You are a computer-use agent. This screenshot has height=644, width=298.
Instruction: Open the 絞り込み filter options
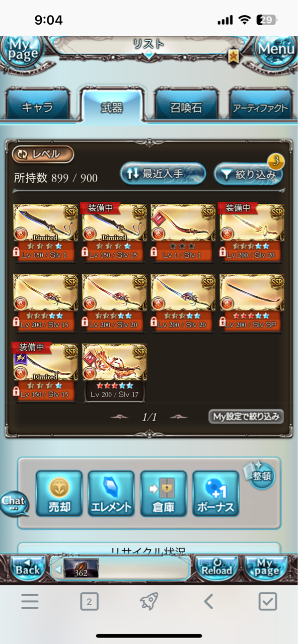(x=248, y=175)
